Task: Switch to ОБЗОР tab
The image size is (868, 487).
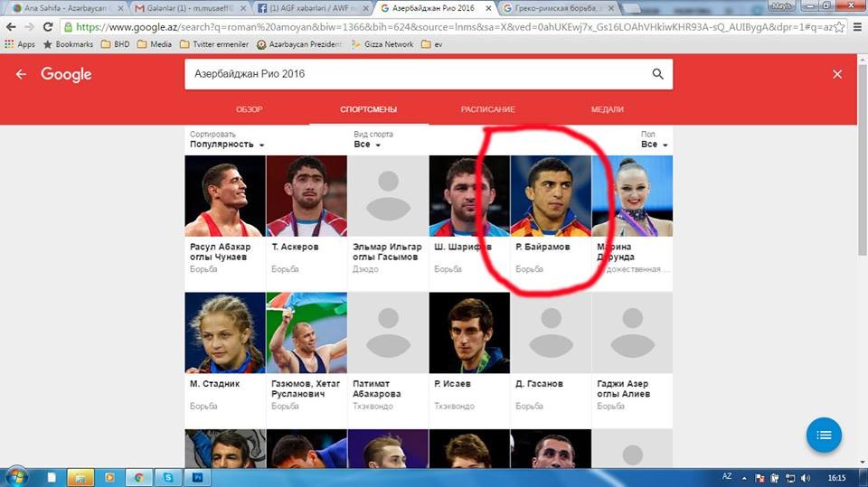Action: click(250, 109)
